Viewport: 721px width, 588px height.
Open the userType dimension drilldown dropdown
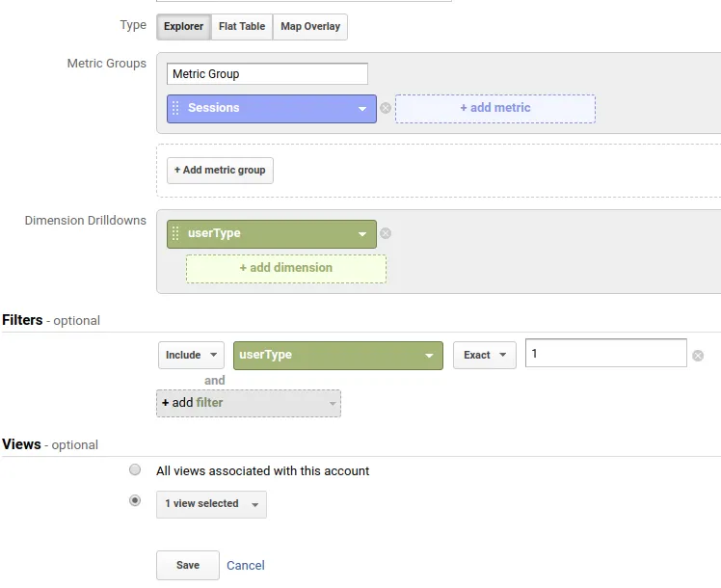coord(362,233)
